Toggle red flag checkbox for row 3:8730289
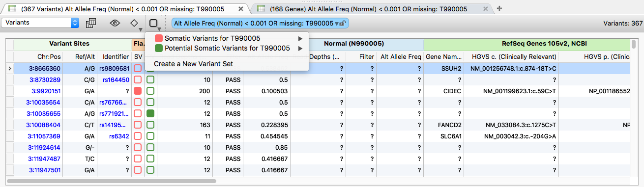 point(138,80)
